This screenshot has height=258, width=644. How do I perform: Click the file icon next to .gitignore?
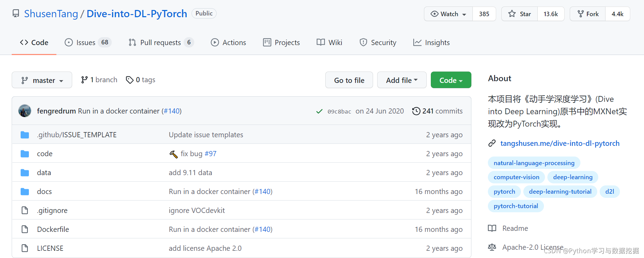pyautogui.click(x=25, y=210)
